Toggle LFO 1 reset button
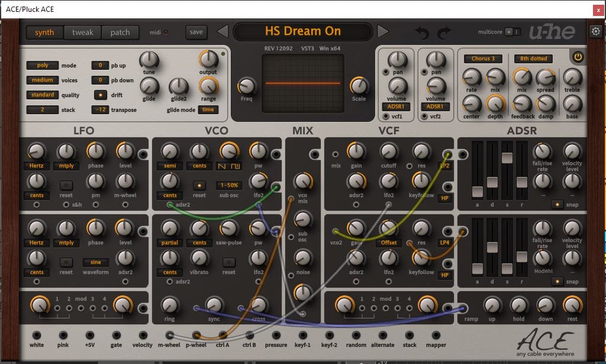This screenshot has width=606, height=364. click(66, 185)
